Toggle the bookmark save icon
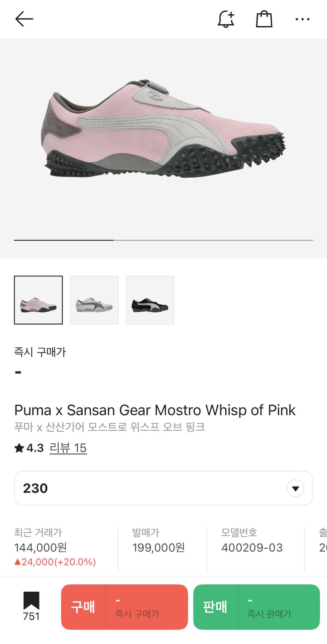 point(31,601)
